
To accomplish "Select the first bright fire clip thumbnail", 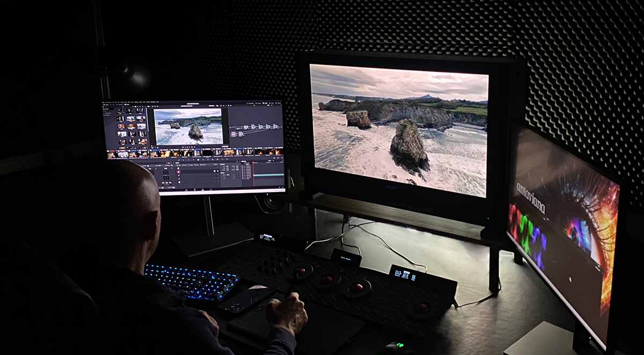I will coord(165,153).
